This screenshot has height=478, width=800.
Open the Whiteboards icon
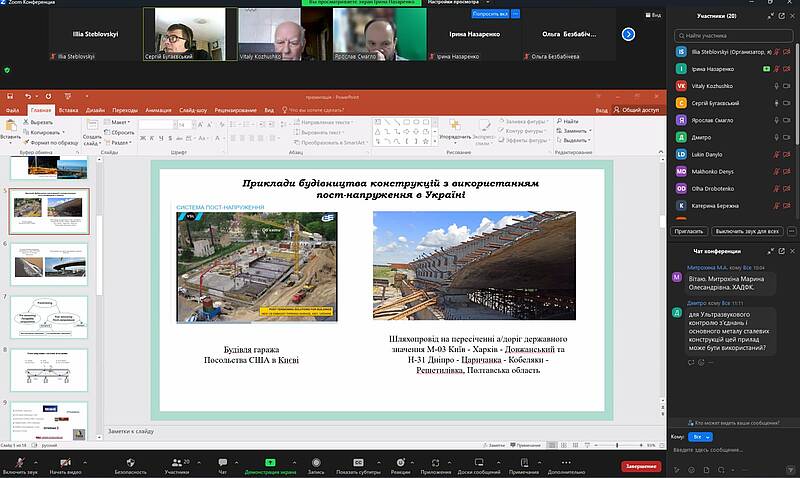click(479, 462)
